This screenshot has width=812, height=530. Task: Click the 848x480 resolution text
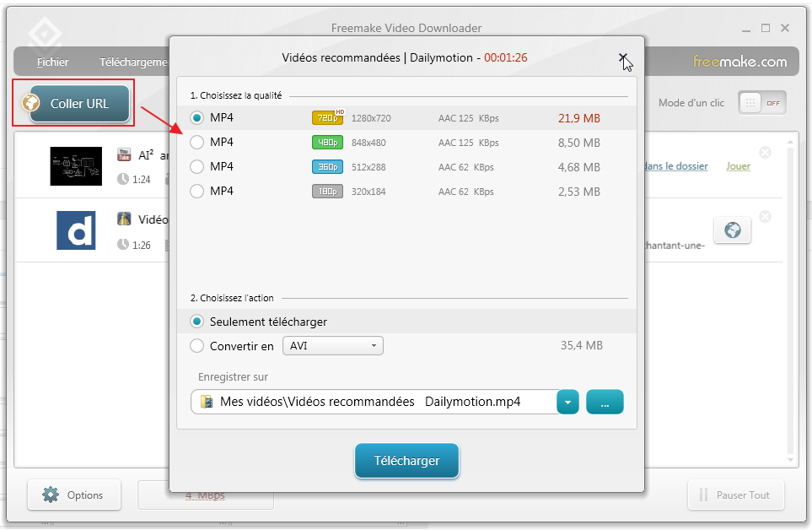368,143
